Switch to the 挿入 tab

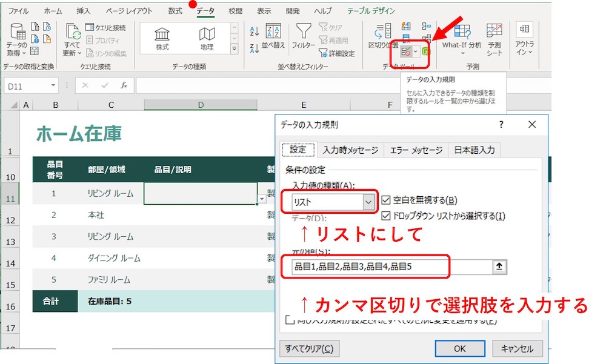coord(83,11)
